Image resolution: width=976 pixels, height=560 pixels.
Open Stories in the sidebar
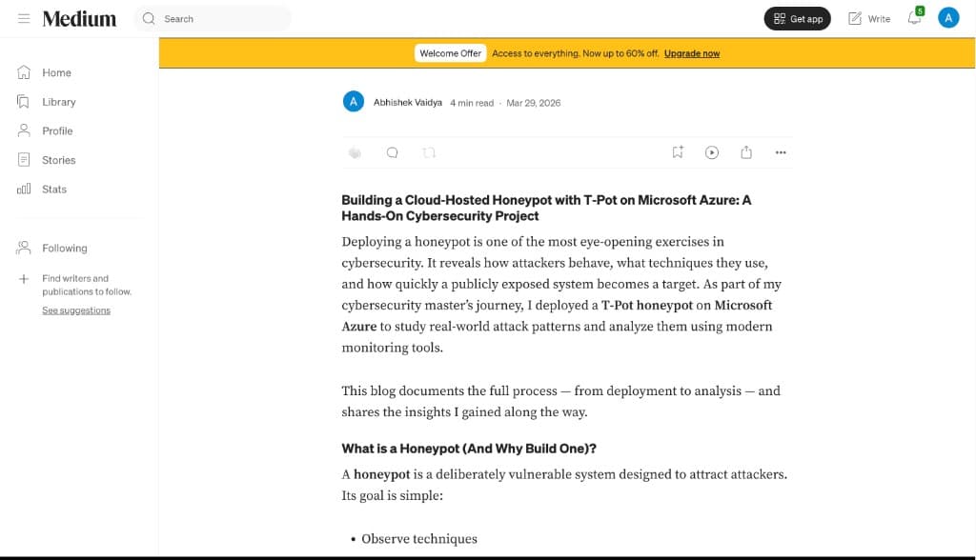58,161
